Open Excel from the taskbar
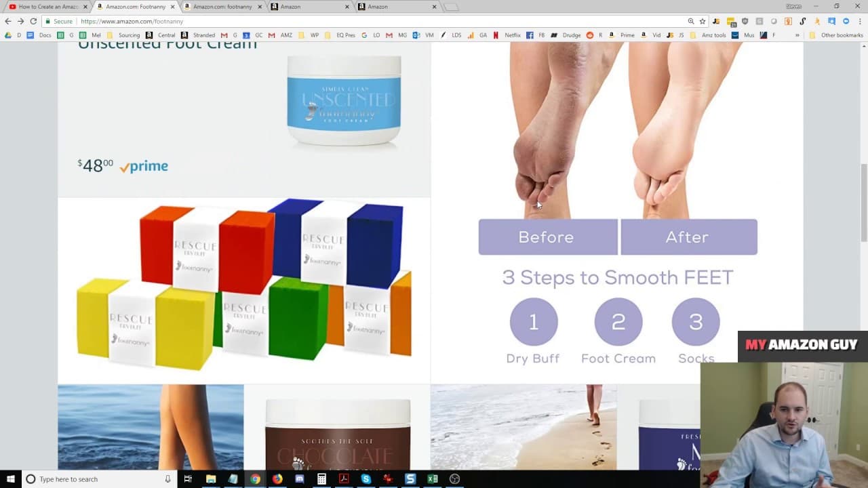 [432, 479]
